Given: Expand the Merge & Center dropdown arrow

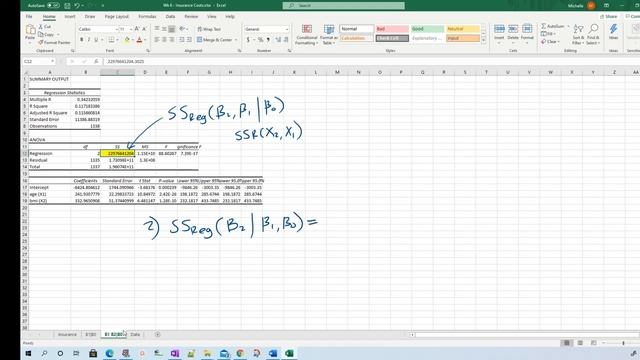Looking at the screenshot, I should click(236, 40).
